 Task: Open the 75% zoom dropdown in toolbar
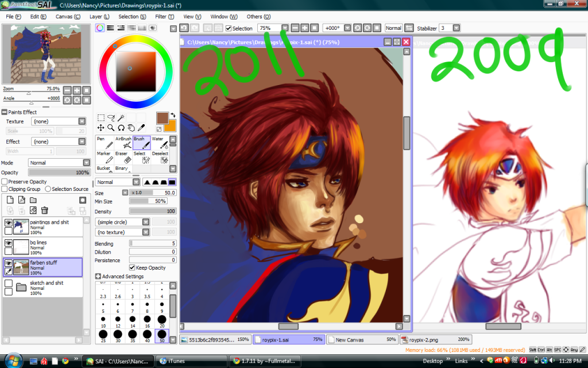[285, 28]
